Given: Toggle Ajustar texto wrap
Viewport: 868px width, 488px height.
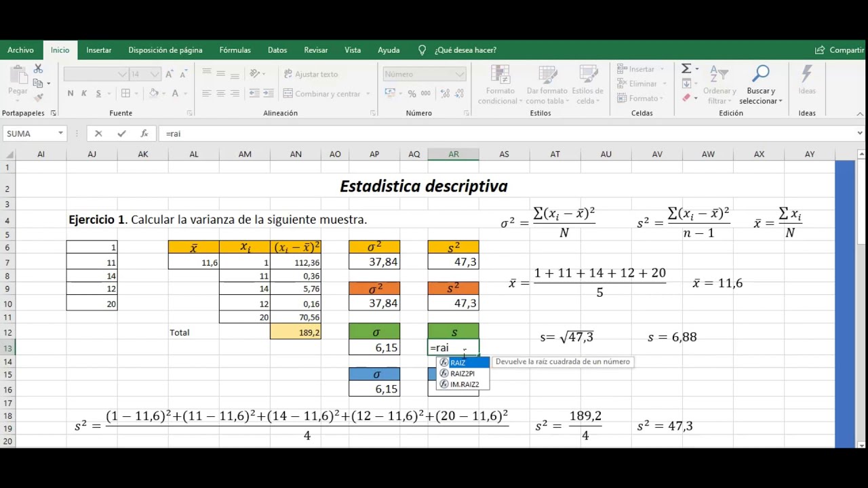Looking at the screenshot, I should [311, 74].
